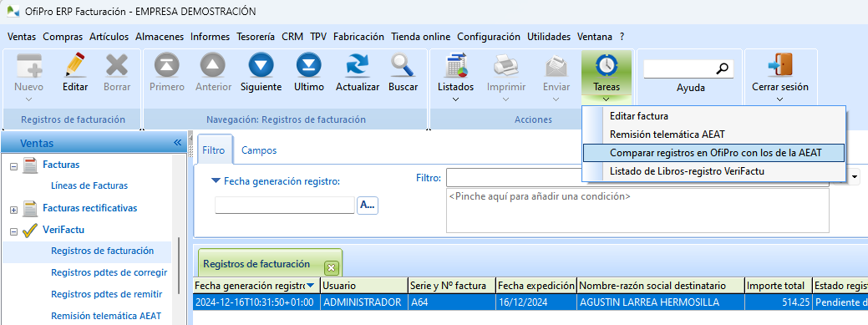
Task: Open Registros de facturación in the sidebar
Action: pos(103,251)
